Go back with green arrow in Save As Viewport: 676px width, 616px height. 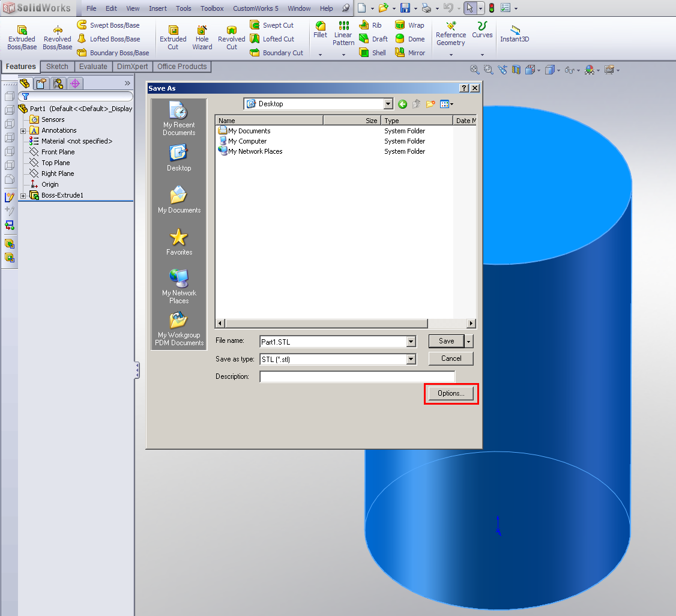(403, 104)
